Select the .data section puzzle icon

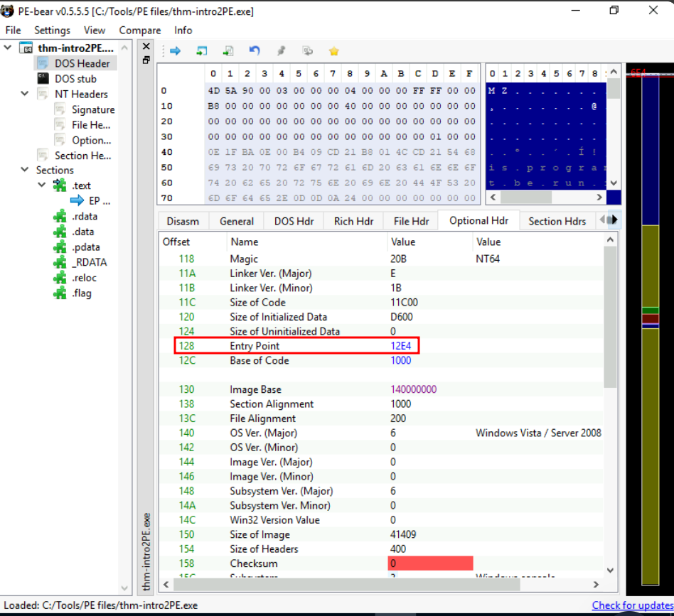click(x=60, y=232)
